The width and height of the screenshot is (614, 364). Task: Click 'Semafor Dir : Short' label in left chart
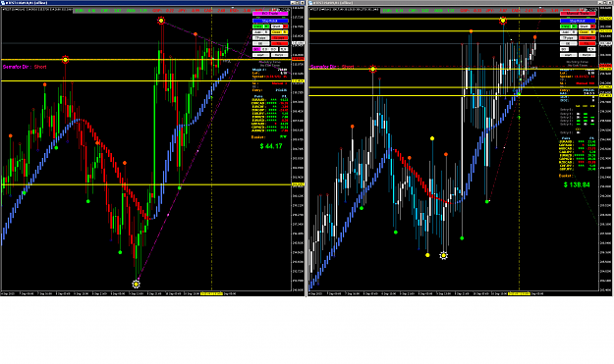(25, 67)
